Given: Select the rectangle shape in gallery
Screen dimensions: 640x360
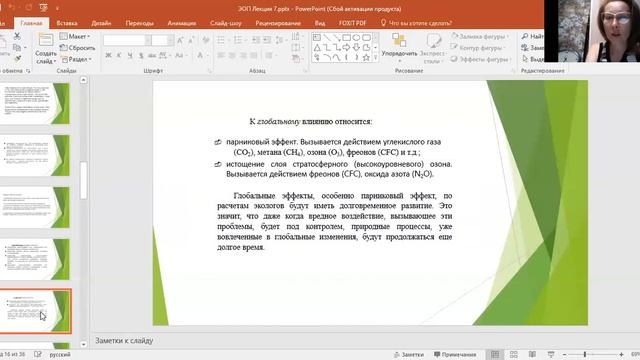Looking at the screenshot, I should (x=347, y=38).
